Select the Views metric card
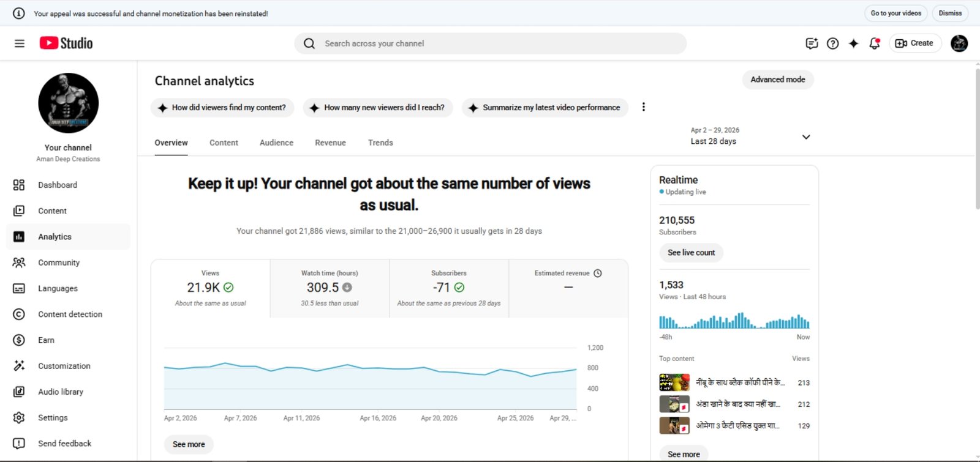The image size is (980, 462). click(210, 288)
